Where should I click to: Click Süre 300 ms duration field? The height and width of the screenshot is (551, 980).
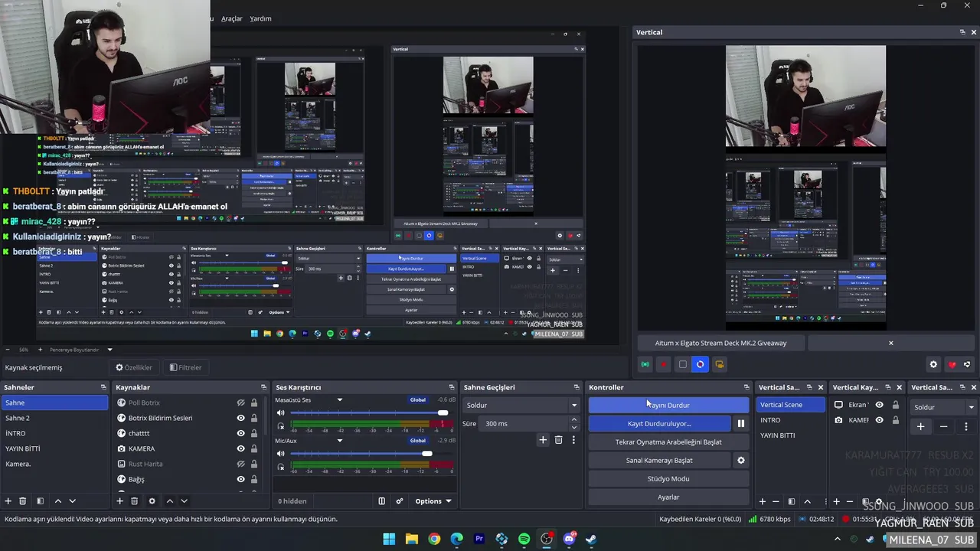click(531, 423)
